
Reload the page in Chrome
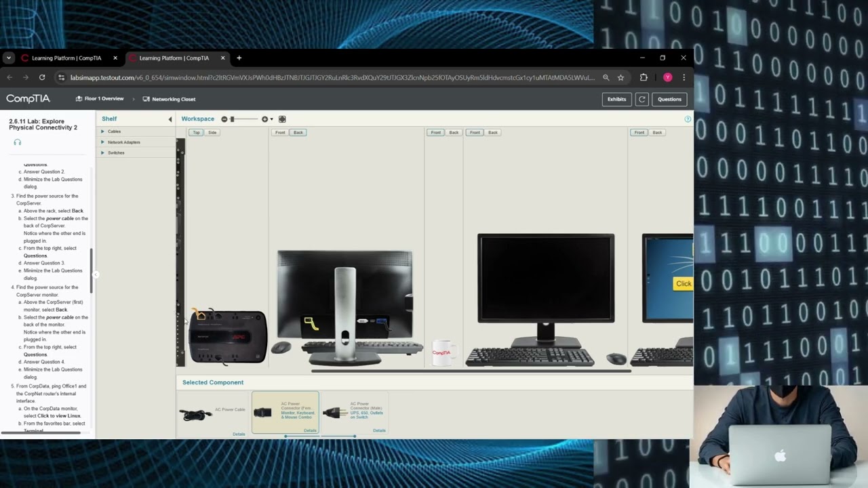pos(42,77)
